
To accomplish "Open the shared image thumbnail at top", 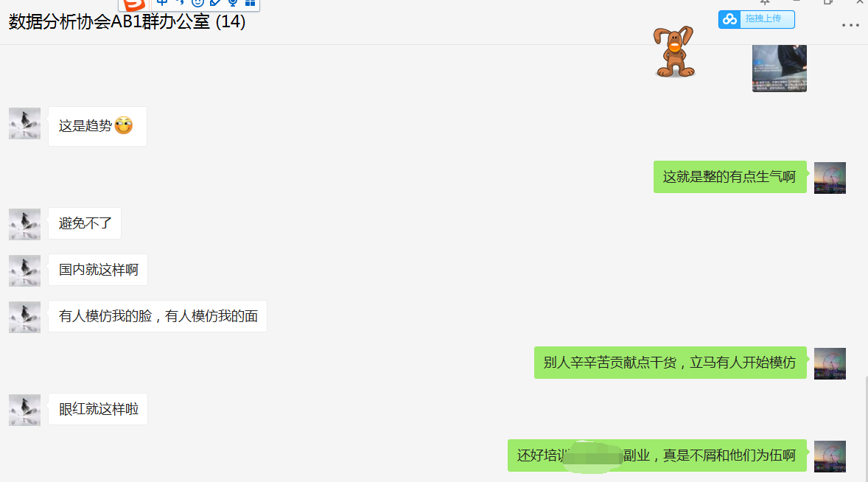I will point(780,68).
